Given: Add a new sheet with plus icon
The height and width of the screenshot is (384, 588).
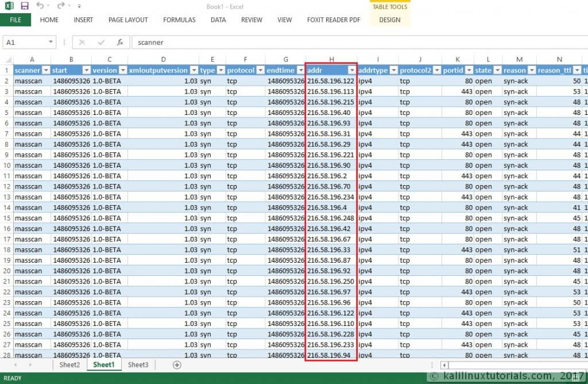Looking at the screenshot, I should tap(177, 365).
